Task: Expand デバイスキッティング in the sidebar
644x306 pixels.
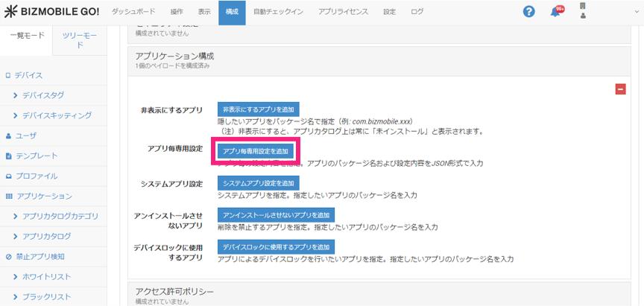Action: point(57,115)
